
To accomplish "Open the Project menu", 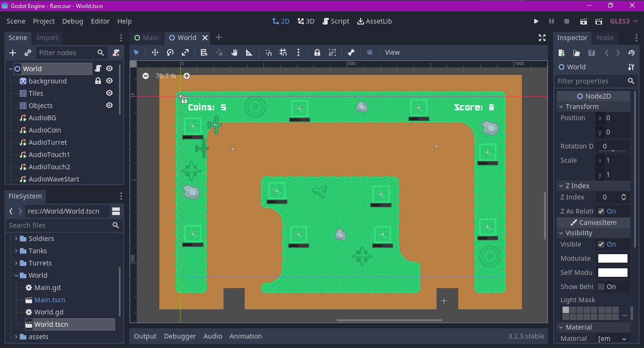I will point(43,21).
